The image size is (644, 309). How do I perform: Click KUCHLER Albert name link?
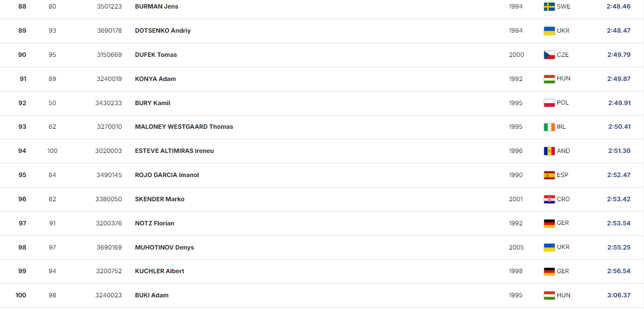159,271
